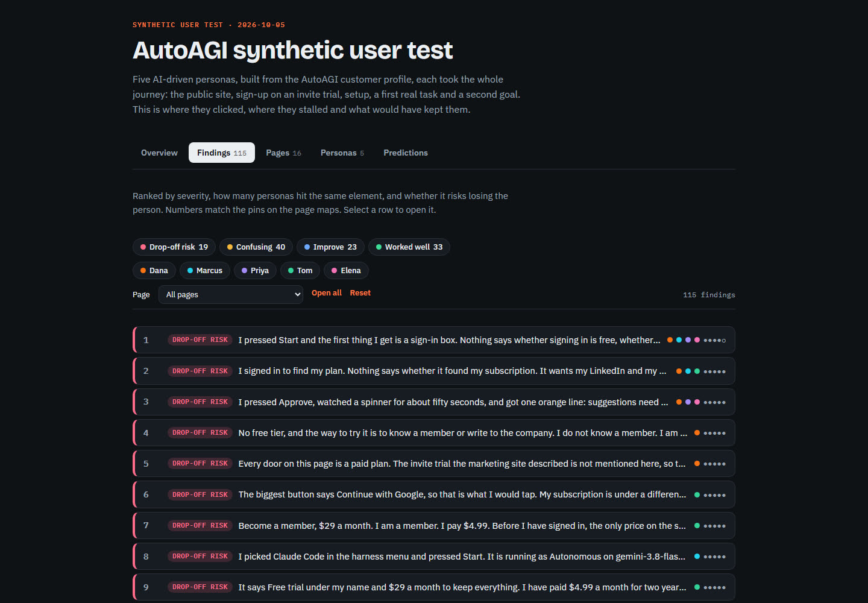Click the Reset link
The width and height of the screenshot is (868, 603).
(x=360, y=293)
